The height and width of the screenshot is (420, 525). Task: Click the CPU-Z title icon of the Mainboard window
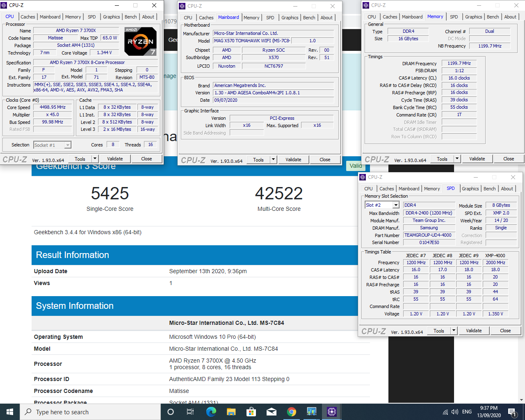click(182, 6)
